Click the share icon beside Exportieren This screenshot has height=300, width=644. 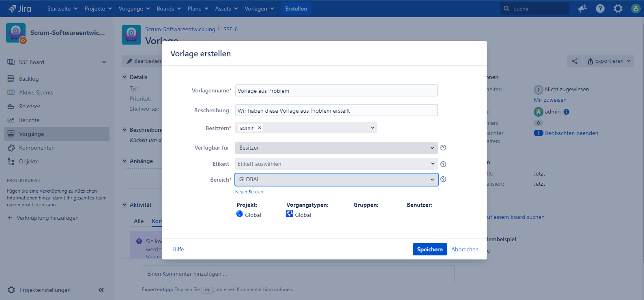[x=575, y=61]
